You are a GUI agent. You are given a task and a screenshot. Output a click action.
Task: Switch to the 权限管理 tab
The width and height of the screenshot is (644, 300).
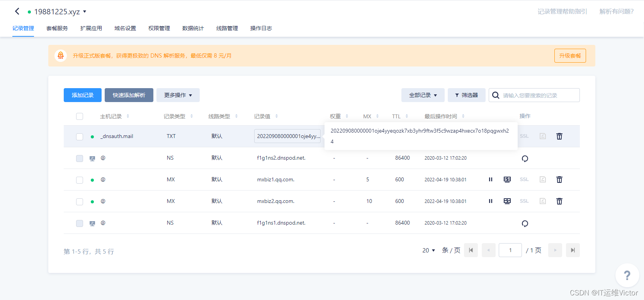pyautogui.click(x=159, y=28)
